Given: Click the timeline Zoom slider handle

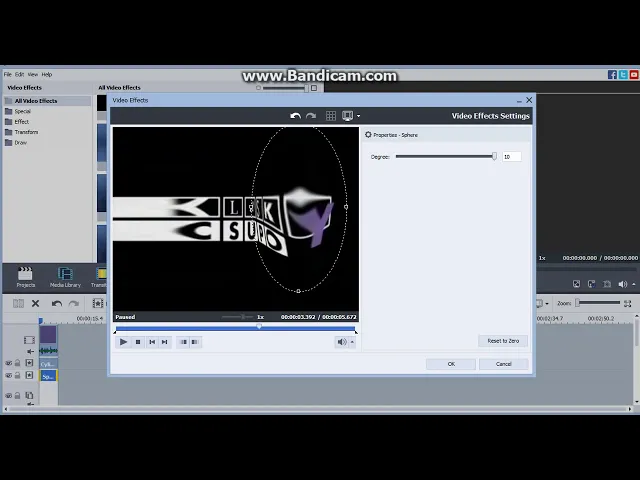Looking at the screenshot, I should point(578,303).
